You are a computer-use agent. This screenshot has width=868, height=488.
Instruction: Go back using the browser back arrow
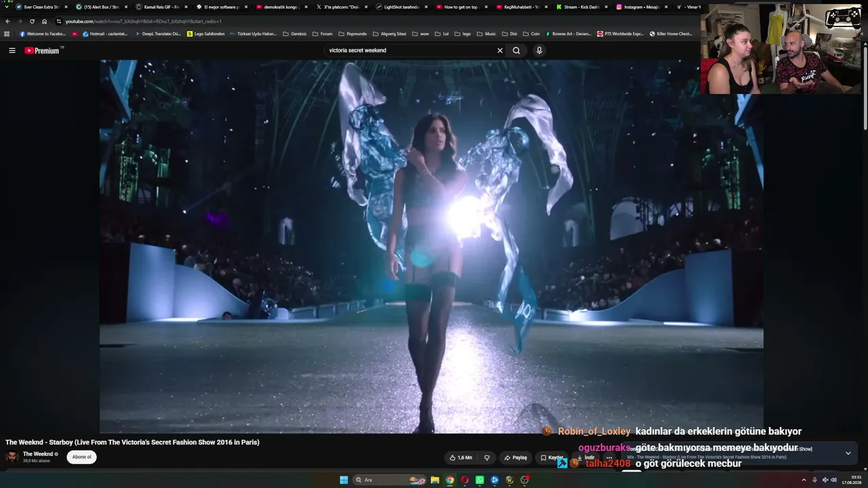7,21
